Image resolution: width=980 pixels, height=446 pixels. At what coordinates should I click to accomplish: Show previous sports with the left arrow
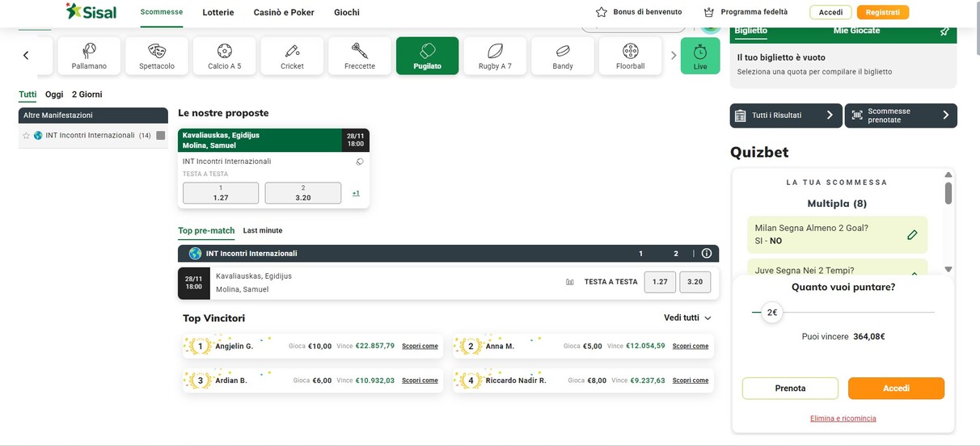point(26,56)
